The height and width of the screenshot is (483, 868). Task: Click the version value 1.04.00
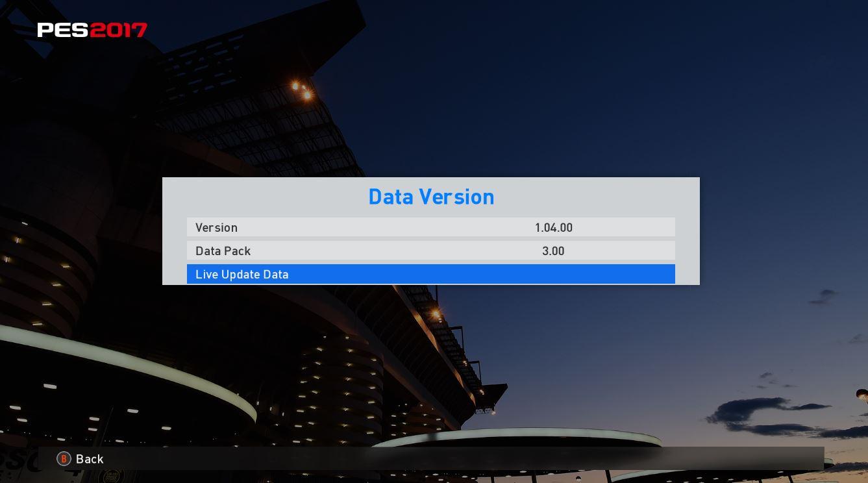(x=554, y=228)
